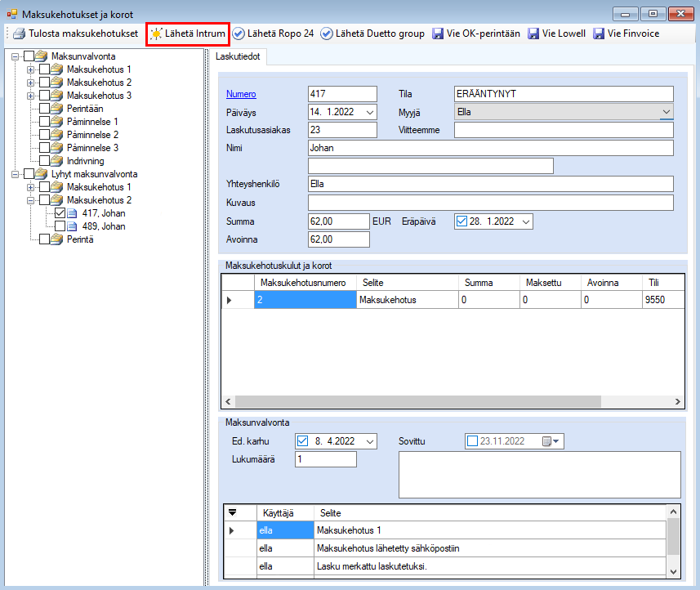Image resolution: width=700 pixels, height=590 pixels.
Task: Click the Vie Lowell toolbar icon
Action: tap(534, 34)
